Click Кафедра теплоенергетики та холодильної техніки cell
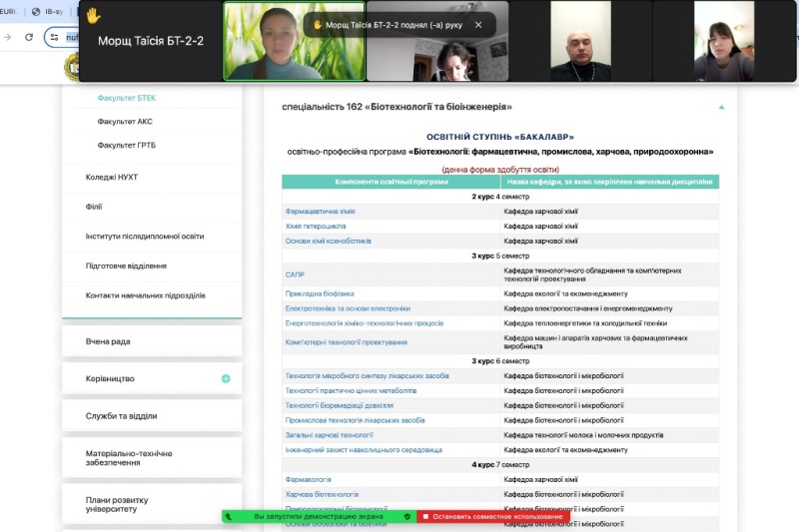 click(610, 323)
